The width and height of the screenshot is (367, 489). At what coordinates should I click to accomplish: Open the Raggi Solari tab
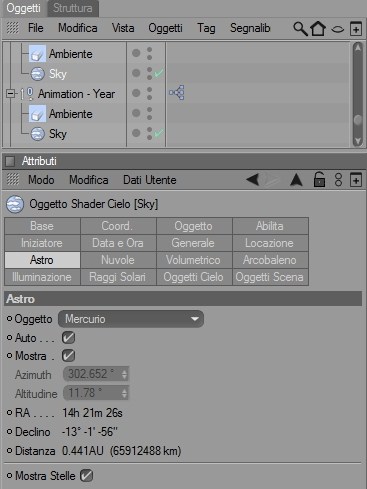coord(118,277)
